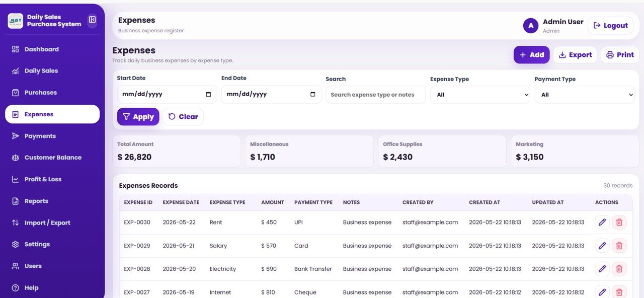Export the expenses list
The height and width of the screenshot is (298, 644).
(x=575, y=55)
